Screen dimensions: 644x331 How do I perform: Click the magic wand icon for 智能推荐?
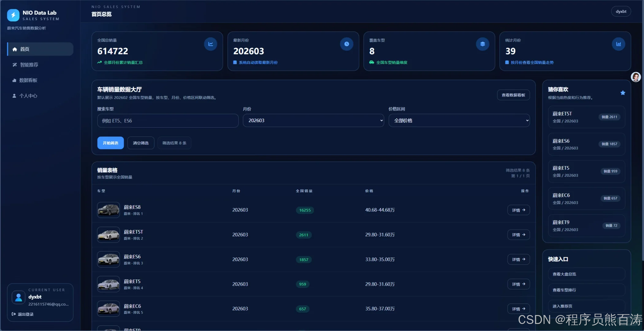point(14,65)
